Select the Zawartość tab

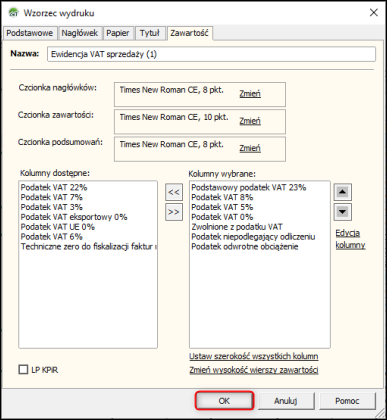[x=189, y=33]
